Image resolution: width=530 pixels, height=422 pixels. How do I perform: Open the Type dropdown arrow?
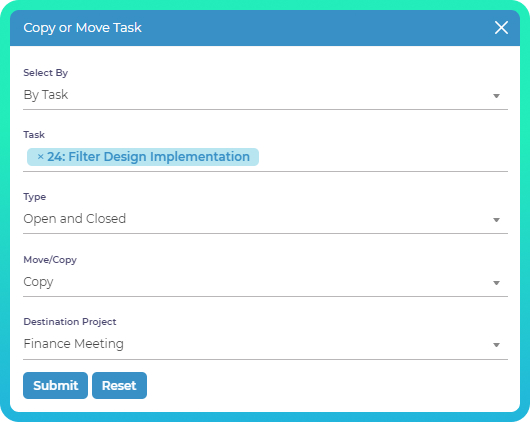[x=496, y=220]
